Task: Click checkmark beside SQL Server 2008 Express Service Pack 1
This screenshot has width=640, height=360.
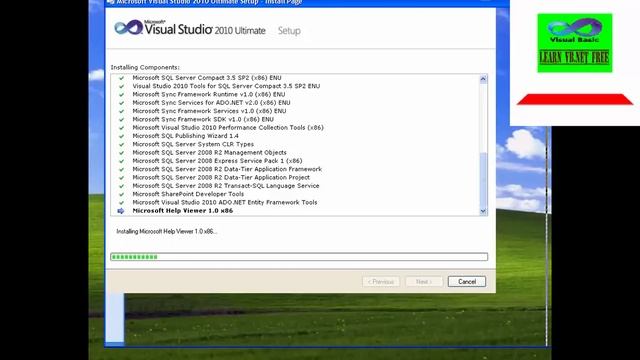Action: click(121, 161)
